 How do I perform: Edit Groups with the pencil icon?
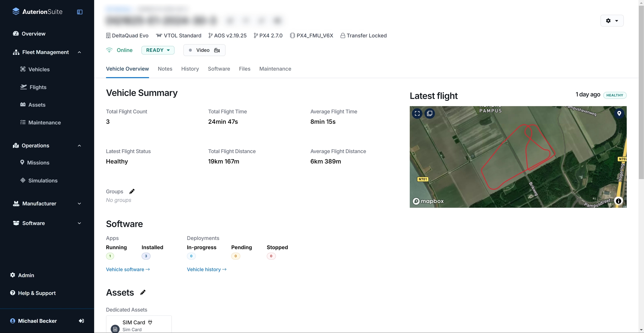point(132,191)
